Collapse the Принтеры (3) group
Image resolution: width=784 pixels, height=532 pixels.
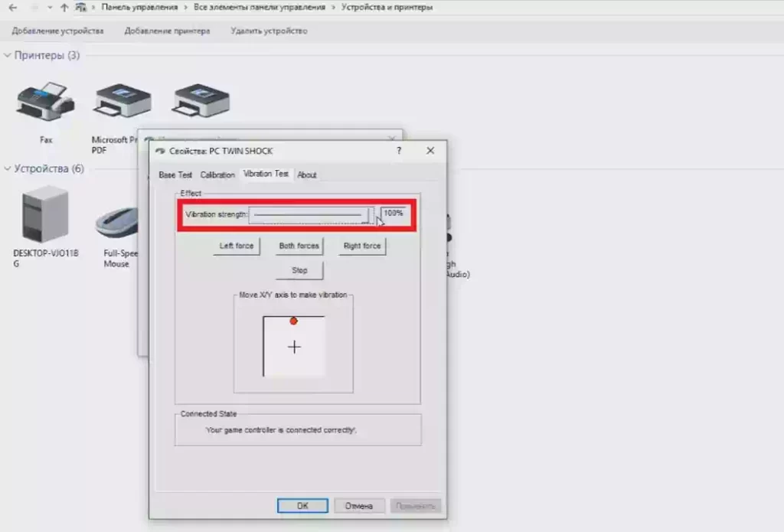8,56
